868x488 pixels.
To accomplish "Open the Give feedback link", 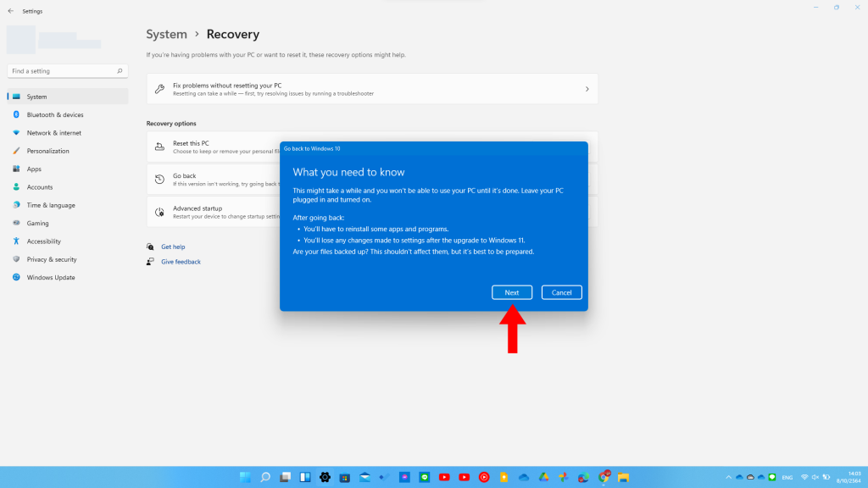I will (181, 262).
